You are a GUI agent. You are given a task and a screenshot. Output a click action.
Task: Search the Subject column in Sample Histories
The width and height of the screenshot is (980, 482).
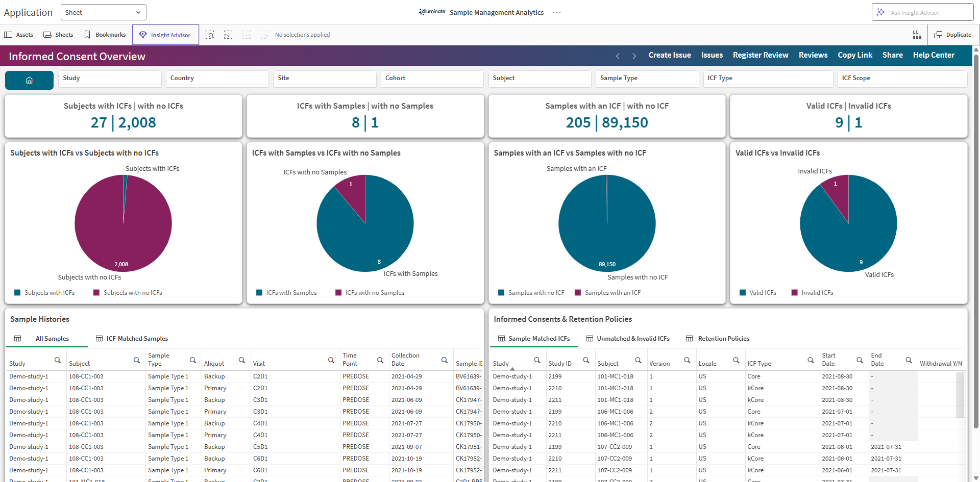(x=137, y=360)
